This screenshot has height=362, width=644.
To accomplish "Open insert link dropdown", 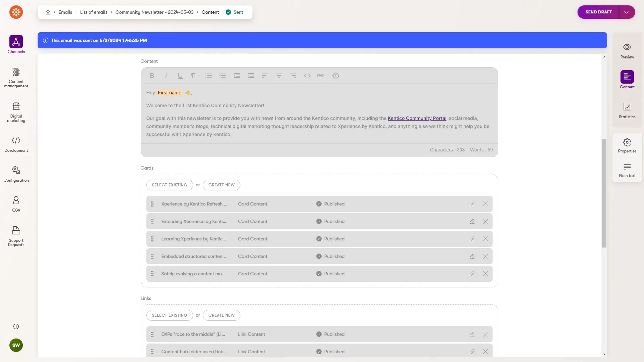I will point(322,76).
